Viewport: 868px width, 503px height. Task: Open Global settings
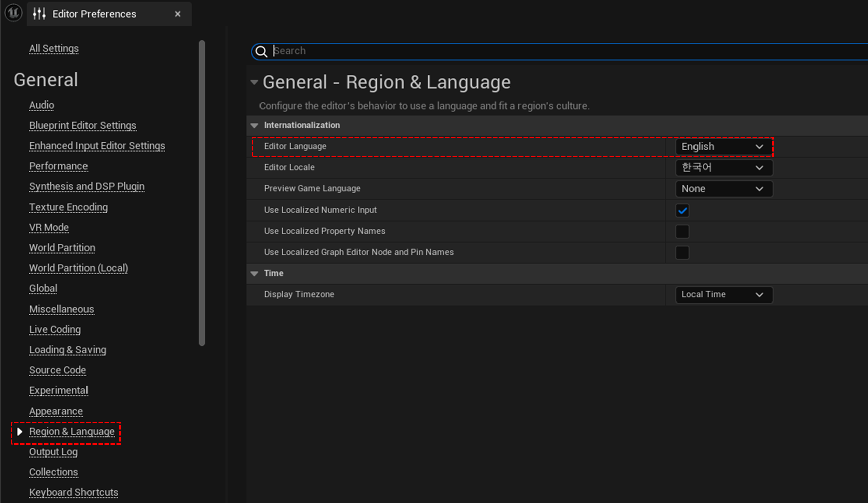43,288
